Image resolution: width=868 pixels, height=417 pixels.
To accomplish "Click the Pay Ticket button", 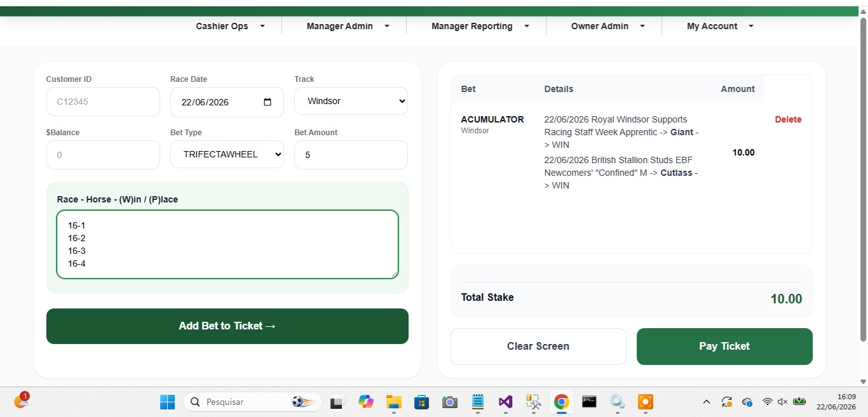I will click(724, 347).
